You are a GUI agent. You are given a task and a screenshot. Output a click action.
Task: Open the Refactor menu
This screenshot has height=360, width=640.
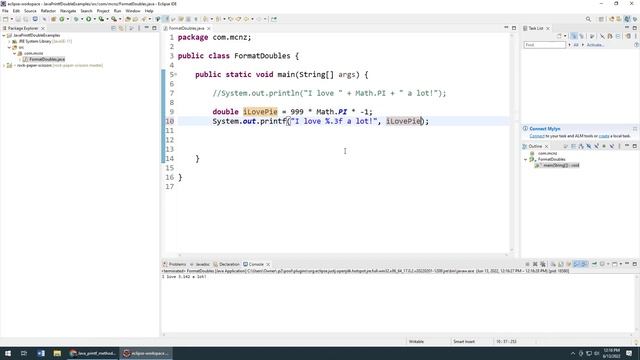(x=48, y=11)
